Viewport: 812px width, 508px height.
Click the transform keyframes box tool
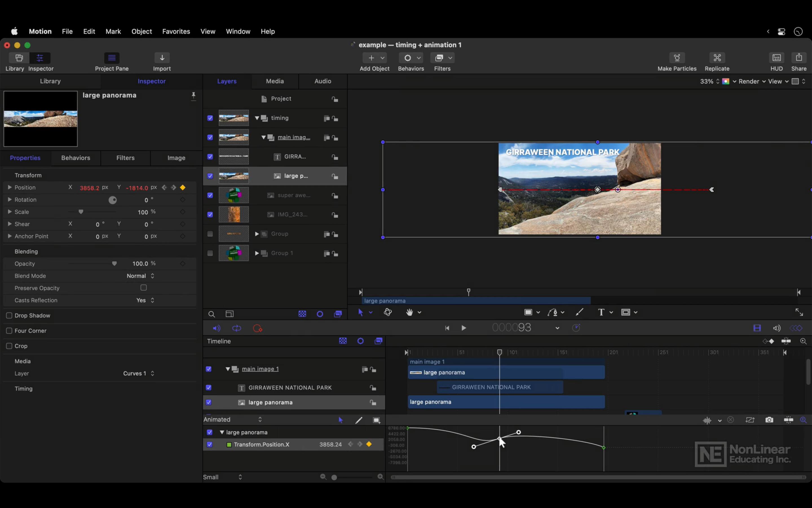376,420
